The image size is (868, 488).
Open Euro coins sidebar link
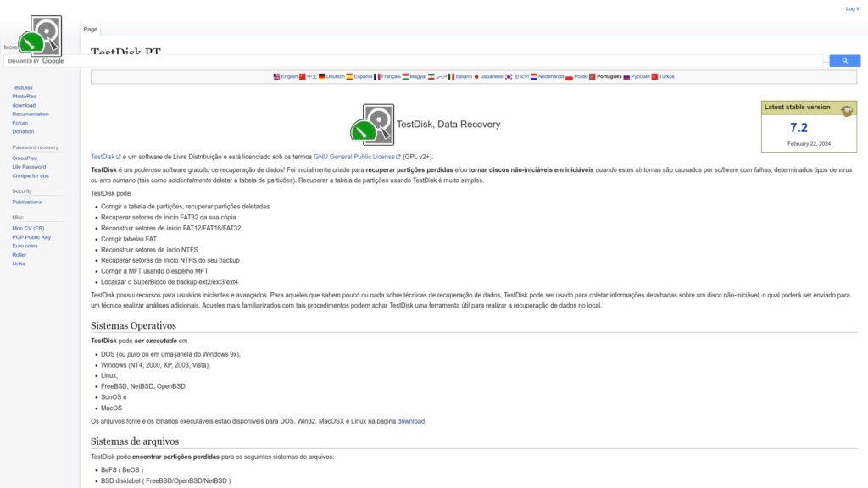tap(25, 246)
